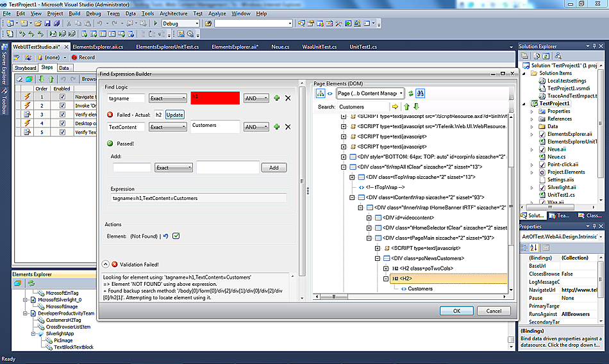Click the Expression text field
Viewport: 609px width, 364px height.
199,198
